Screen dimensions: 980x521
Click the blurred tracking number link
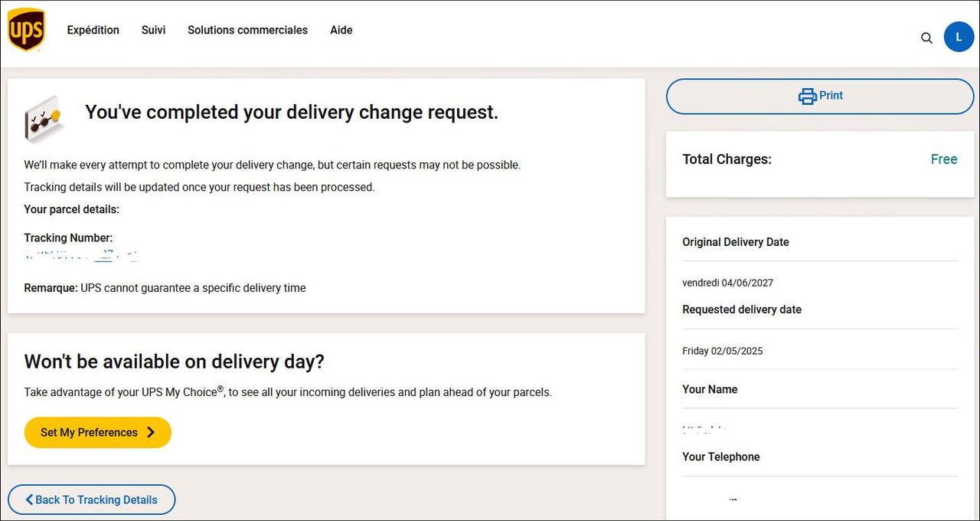coord(81,255)
